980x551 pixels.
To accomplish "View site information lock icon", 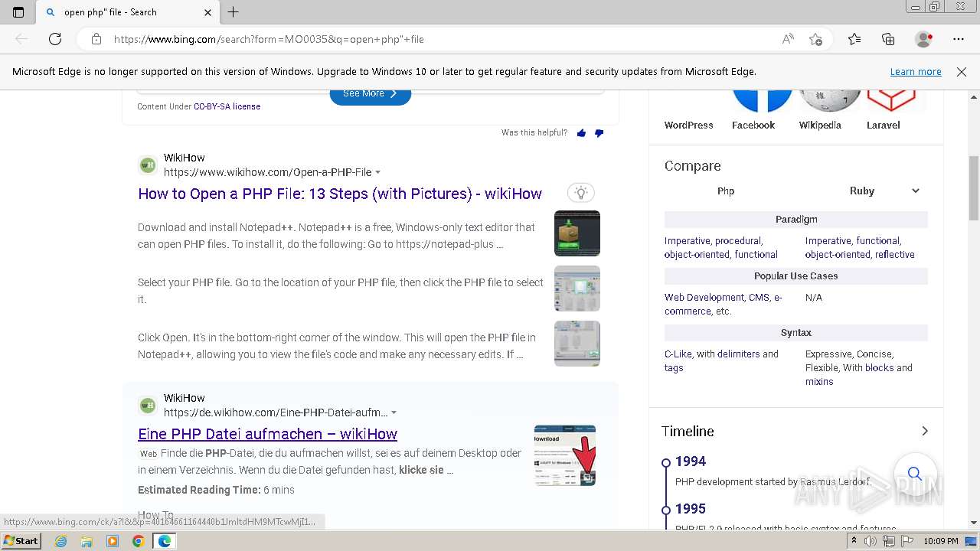I will (x=96, y=39).
